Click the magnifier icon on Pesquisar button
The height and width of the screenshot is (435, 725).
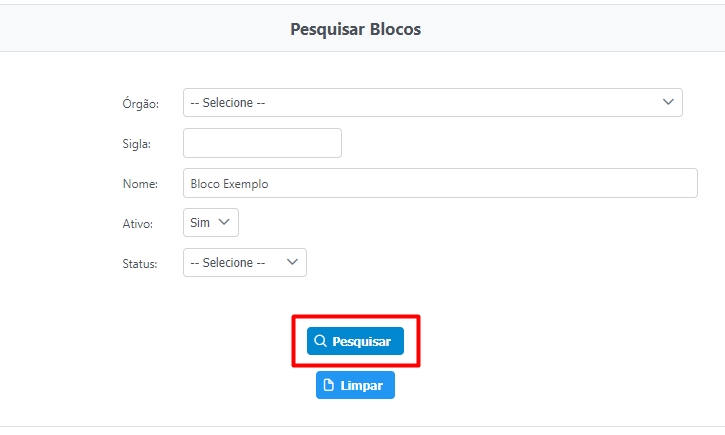pyautogui.click(x=320, y=341)
